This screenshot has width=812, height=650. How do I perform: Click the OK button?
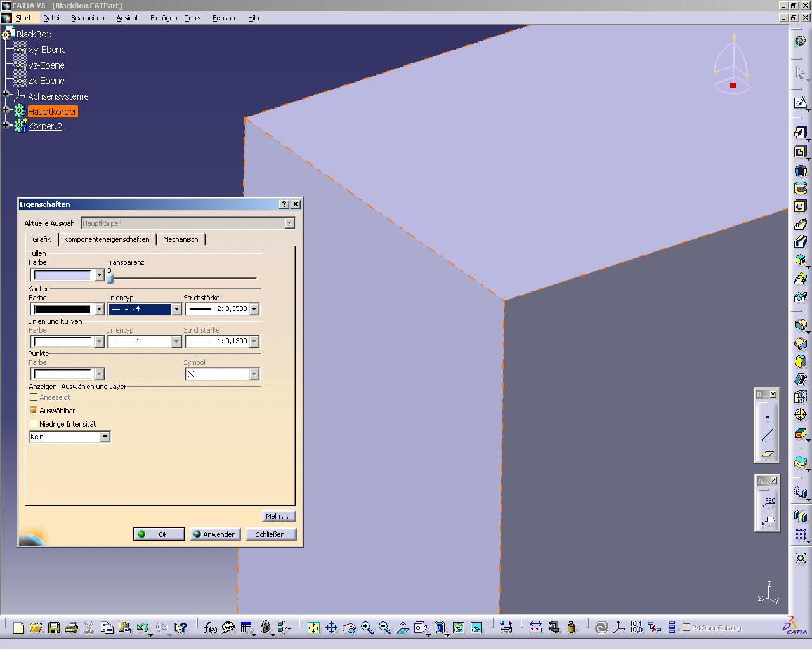pos(159,534)
